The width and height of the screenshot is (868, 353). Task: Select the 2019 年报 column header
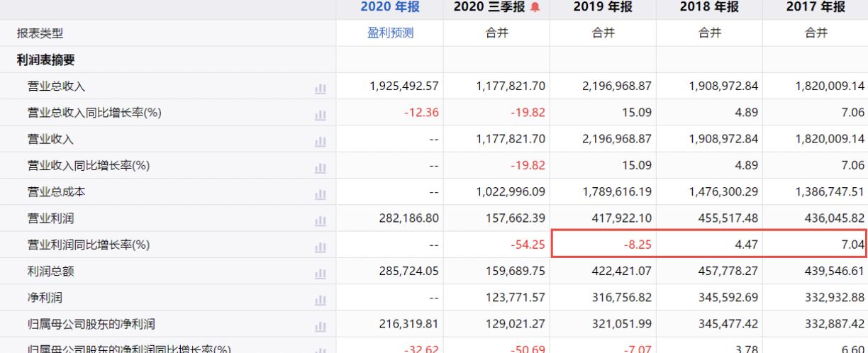(x=603, y=8)
